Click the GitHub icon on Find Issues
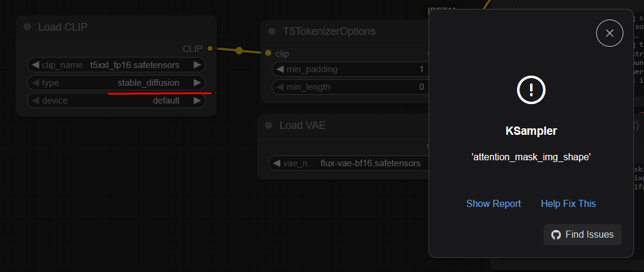 point(555,235)
